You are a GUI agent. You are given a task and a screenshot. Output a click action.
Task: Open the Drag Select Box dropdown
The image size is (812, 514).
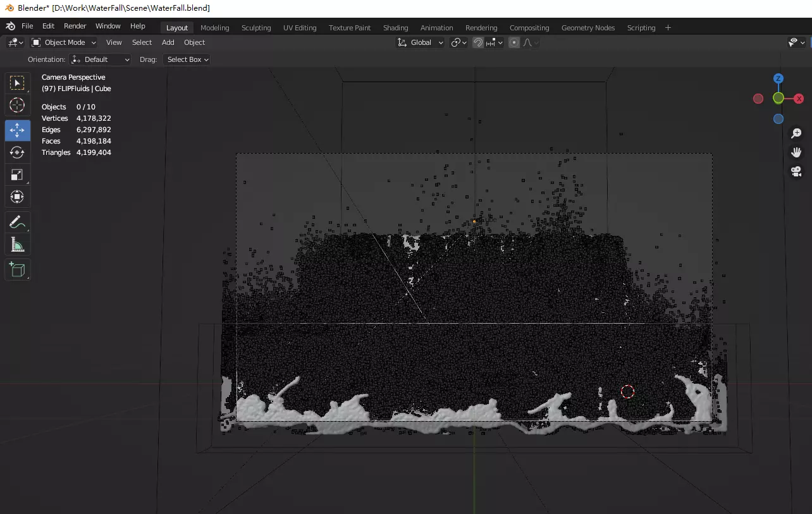coord(187,59)
